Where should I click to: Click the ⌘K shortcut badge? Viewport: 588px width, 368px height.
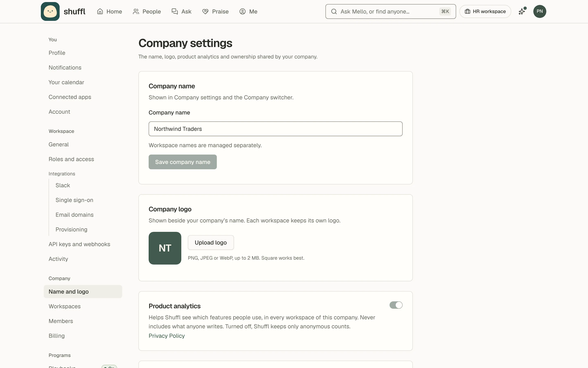(445, 11)
